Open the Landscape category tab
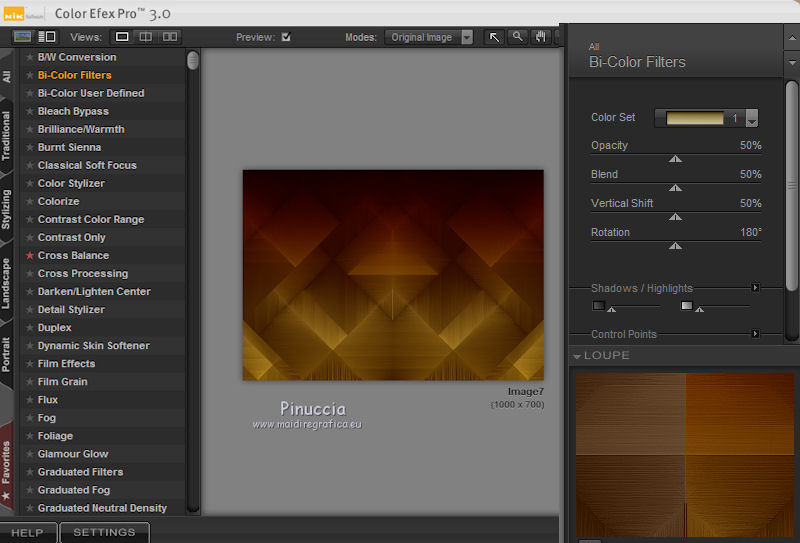 [7, 283]
